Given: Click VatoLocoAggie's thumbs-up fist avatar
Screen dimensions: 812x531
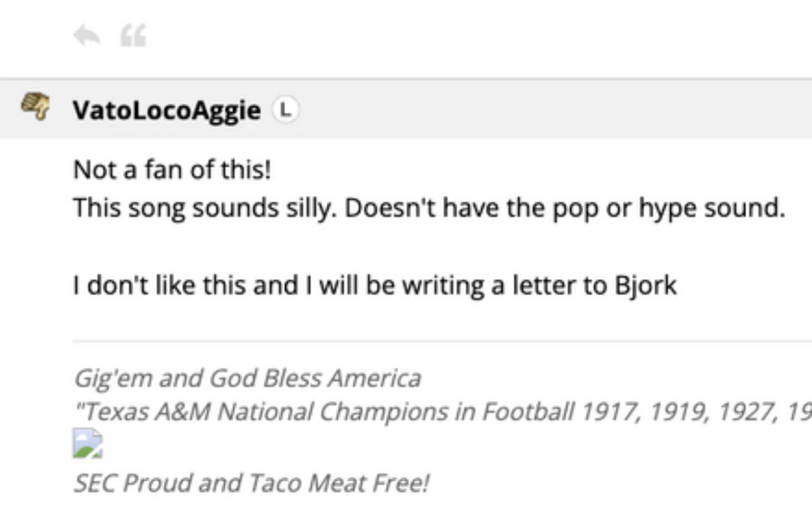Looking at the screenshot, I should pyautogui.click(x=34, y=108).
